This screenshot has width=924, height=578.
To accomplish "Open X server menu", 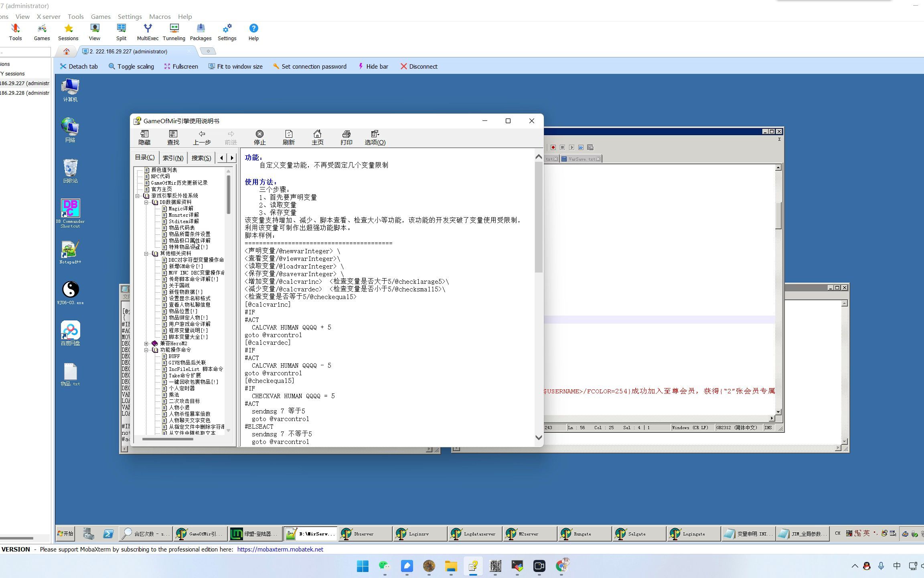I will tap(49, 16).
